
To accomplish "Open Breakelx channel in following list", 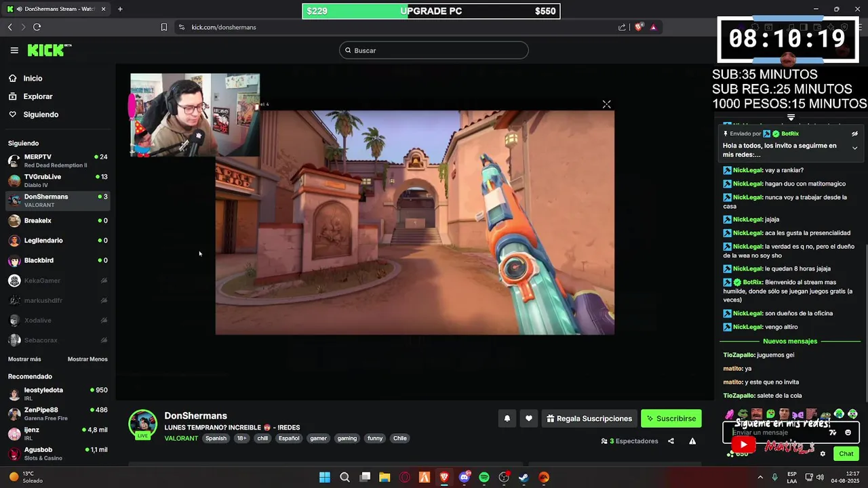I will [x=58, y=220].
